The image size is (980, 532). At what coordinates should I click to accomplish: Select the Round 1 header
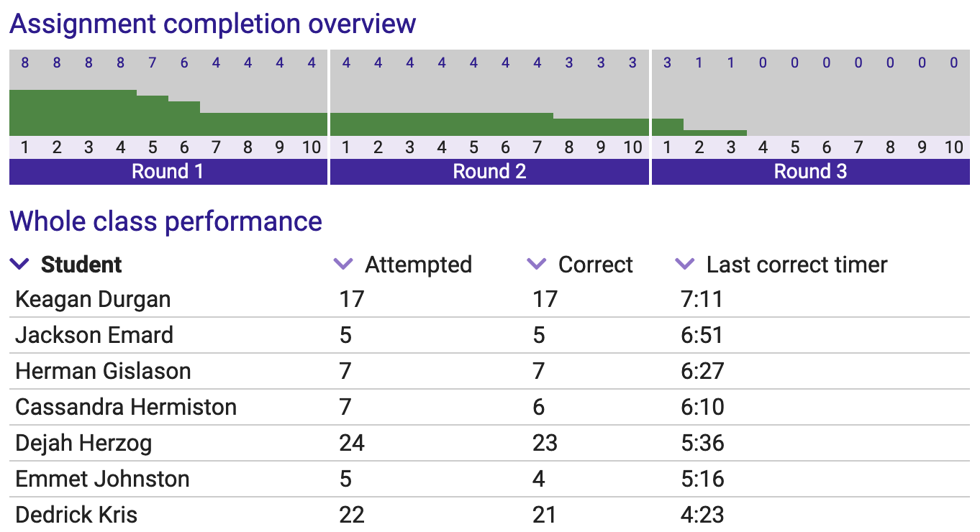point(168,171)
